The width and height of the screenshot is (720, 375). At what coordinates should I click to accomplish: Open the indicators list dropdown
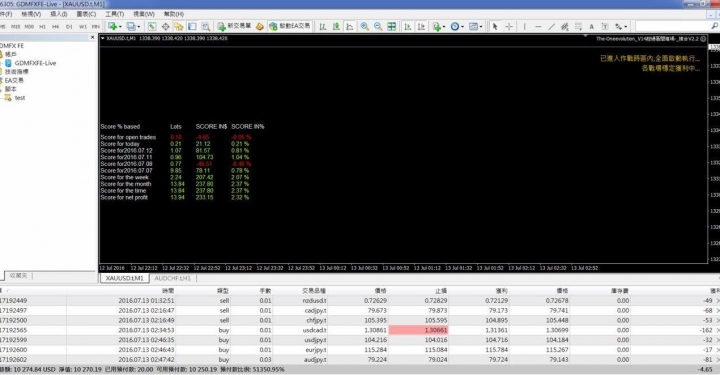point(438,27)
